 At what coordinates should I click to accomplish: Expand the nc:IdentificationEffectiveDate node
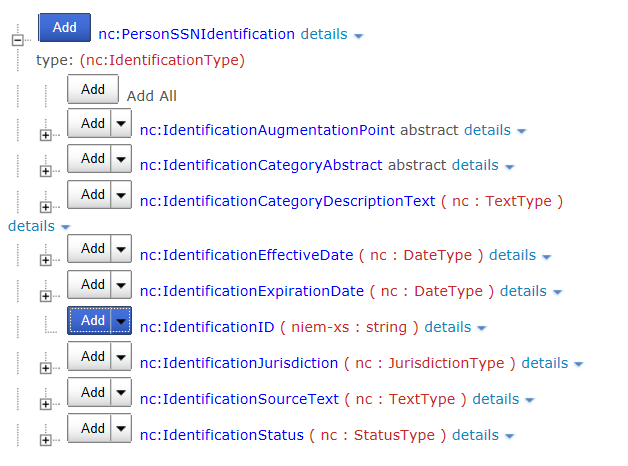coord(46,260)
